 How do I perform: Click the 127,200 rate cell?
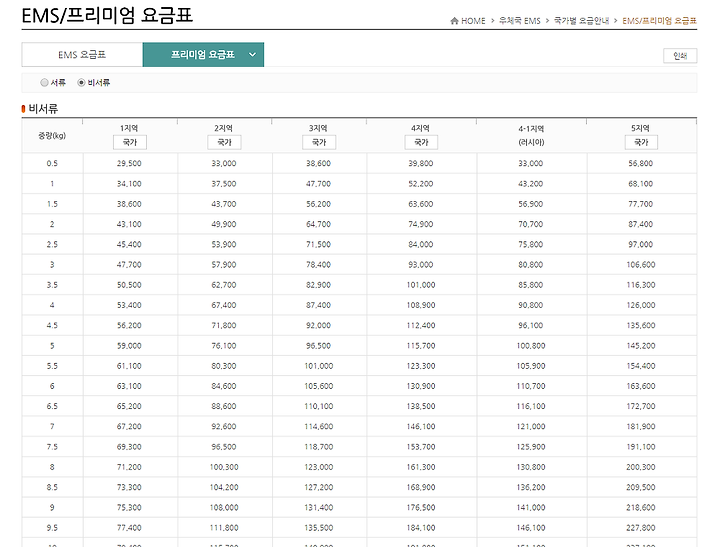(x=318, y=487)
